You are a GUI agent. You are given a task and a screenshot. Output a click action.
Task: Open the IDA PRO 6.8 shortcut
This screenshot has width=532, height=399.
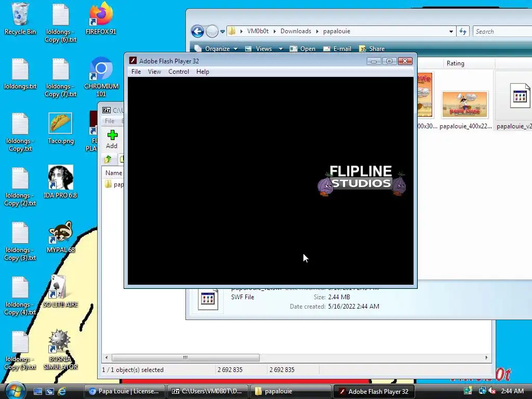[60, 182]
